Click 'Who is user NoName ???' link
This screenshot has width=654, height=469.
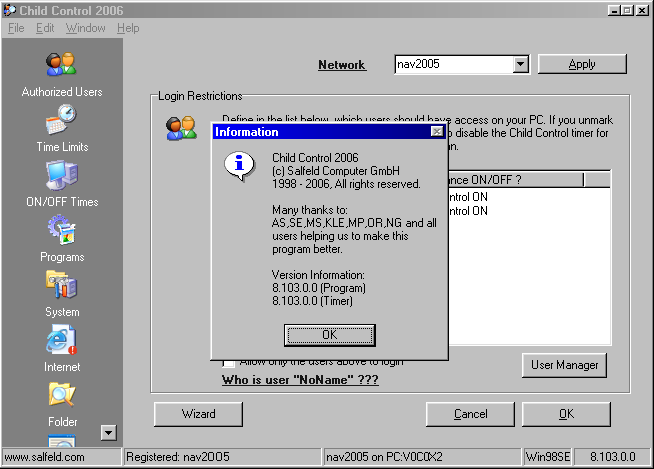pos(300,380)
